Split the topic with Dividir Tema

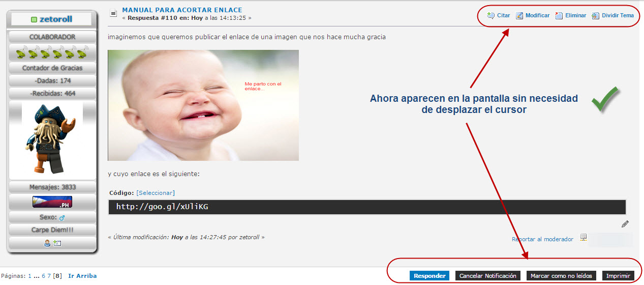click(613, 15)
